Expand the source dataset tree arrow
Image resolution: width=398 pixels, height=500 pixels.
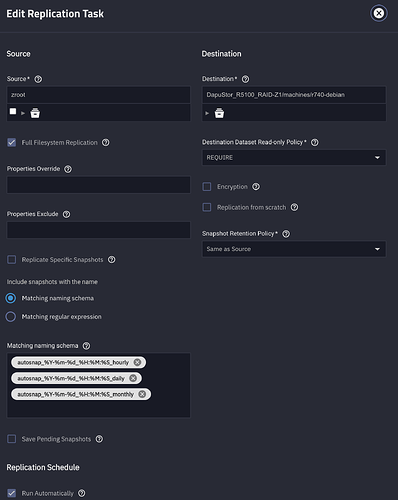coord(23,113)
